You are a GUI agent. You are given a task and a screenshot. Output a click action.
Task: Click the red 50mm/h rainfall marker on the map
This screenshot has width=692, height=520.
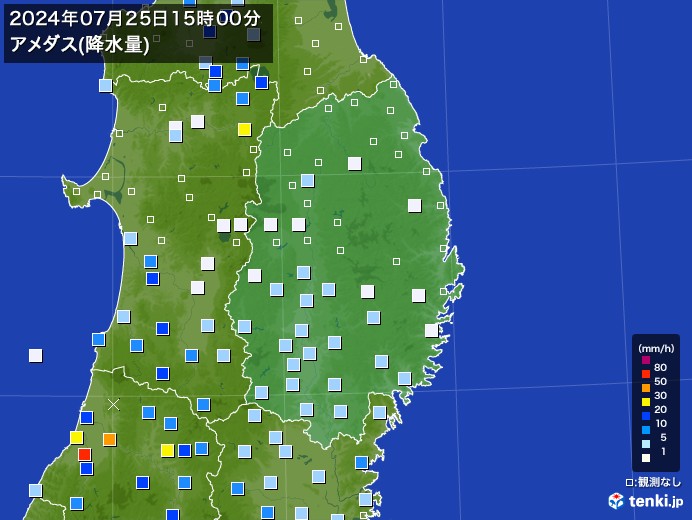point(84,454)
